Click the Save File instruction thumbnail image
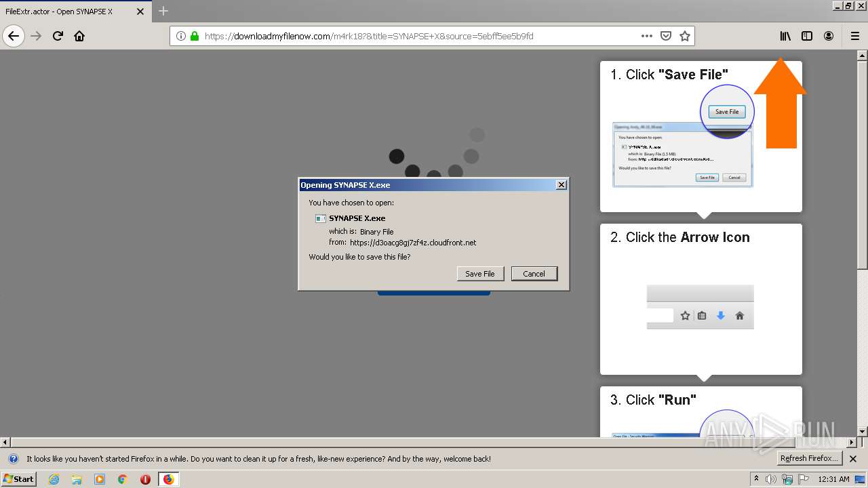The image size is (868, 488). 683,136
